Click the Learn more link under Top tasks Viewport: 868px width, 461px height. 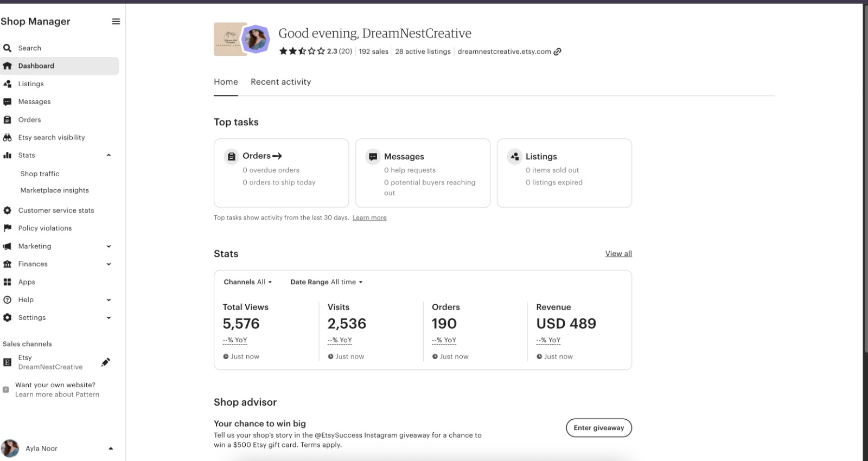click(369, 217)
